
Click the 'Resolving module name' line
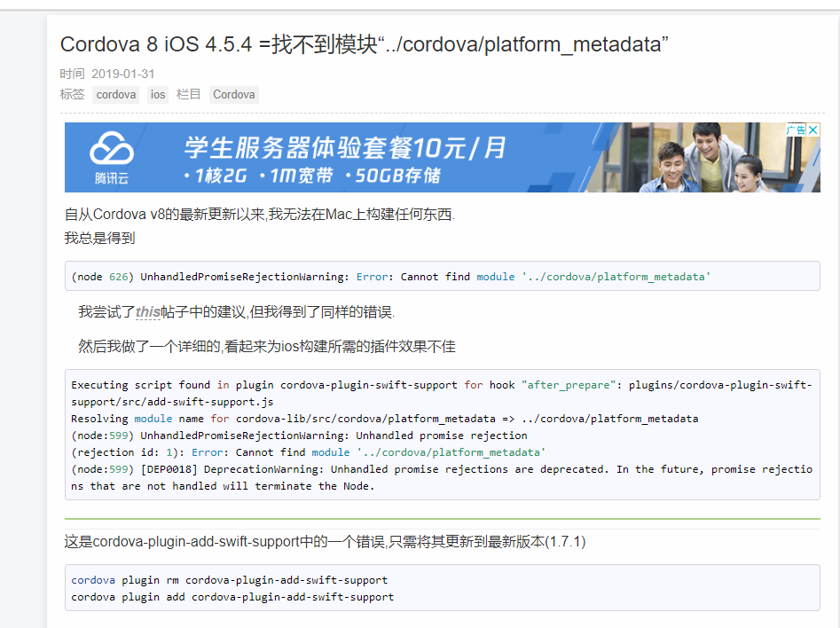point(385,419)
